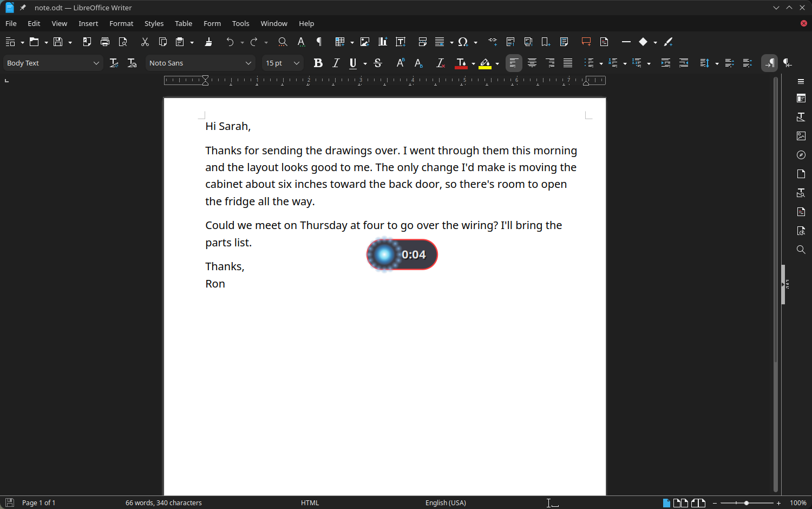Insert a text box
This screenshot has width=812, height=509.
[401, 42]
